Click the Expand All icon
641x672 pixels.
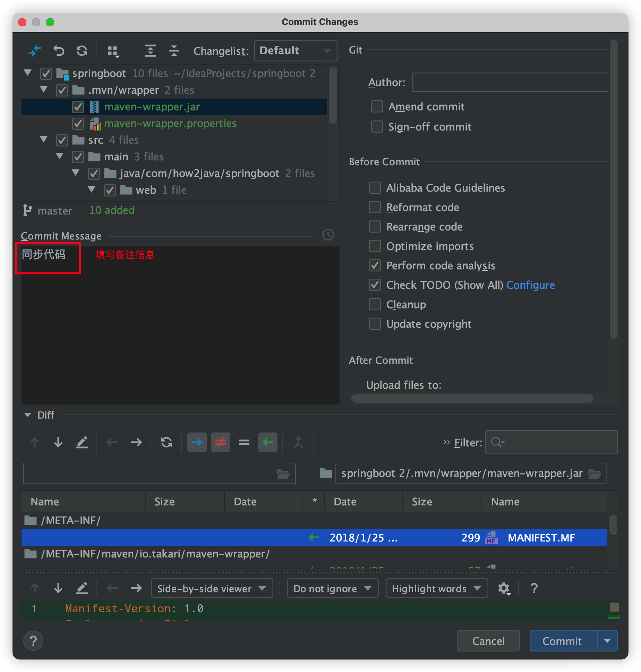150,51
